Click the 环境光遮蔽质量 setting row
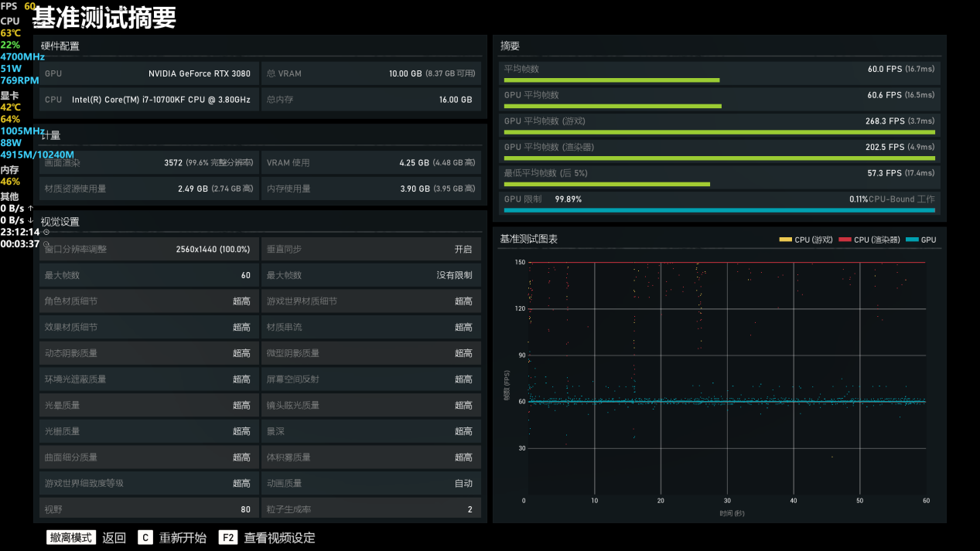 coord(149,379)
